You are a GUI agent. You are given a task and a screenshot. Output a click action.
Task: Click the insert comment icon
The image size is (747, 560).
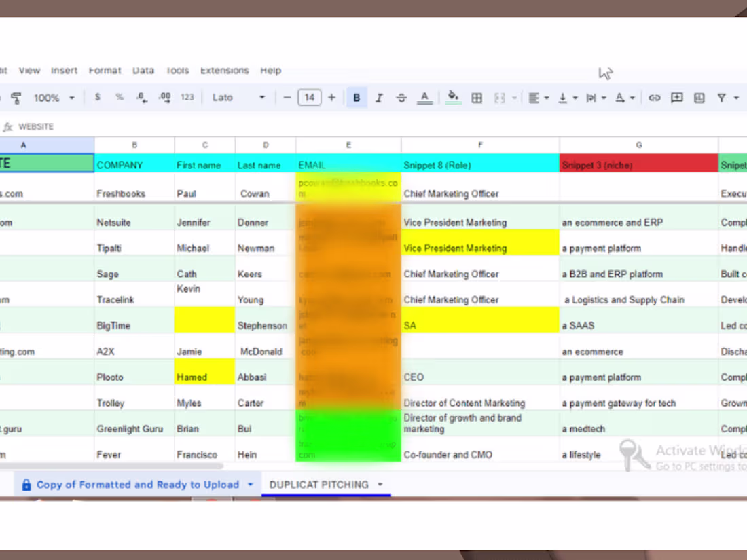point(676,98)
